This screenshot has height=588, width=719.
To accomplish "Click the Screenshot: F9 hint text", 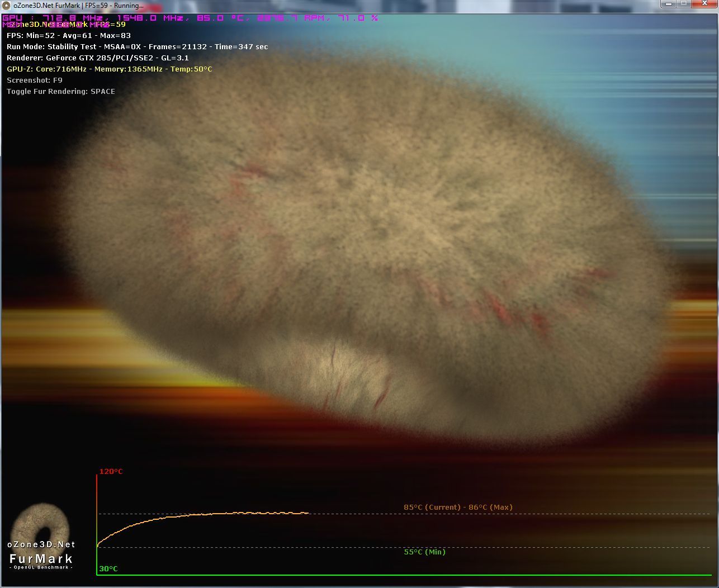I will click(x=35, y=80).
